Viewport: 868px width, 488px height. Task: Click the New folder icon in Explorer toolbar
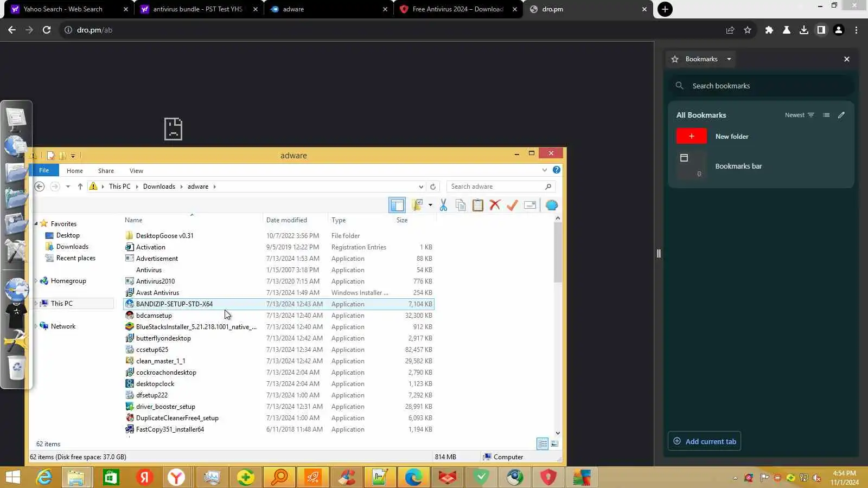417,205
